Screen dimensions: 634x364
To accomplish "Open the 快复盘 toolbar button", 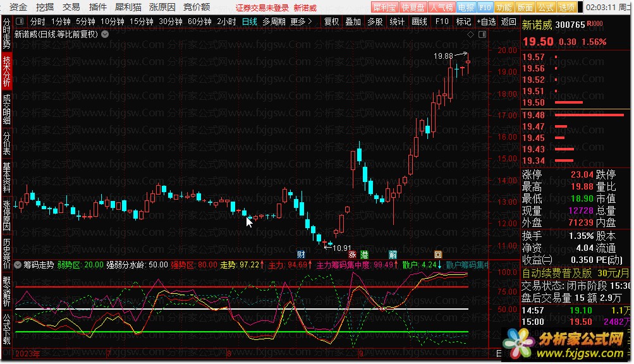I will pos(413,8).
